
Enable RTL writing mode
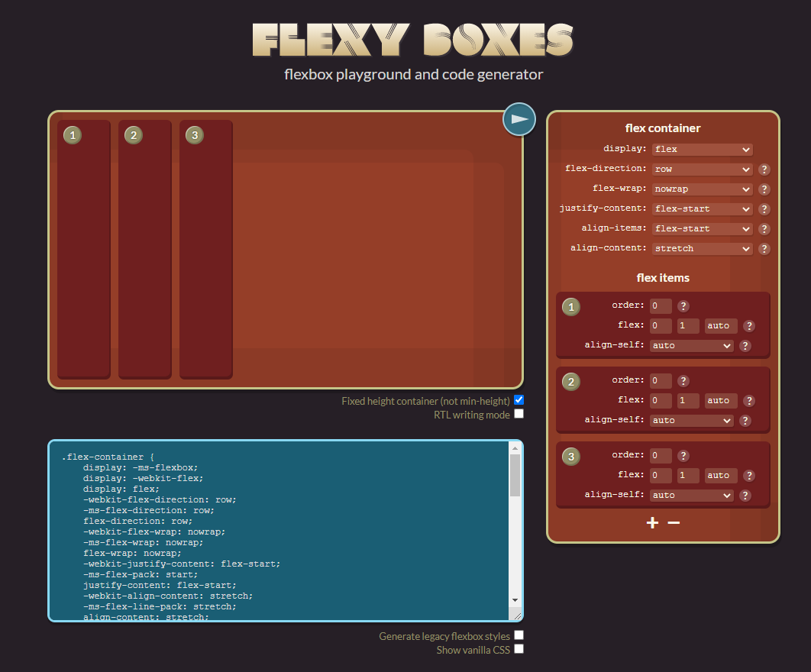click(x=519, y=414)
